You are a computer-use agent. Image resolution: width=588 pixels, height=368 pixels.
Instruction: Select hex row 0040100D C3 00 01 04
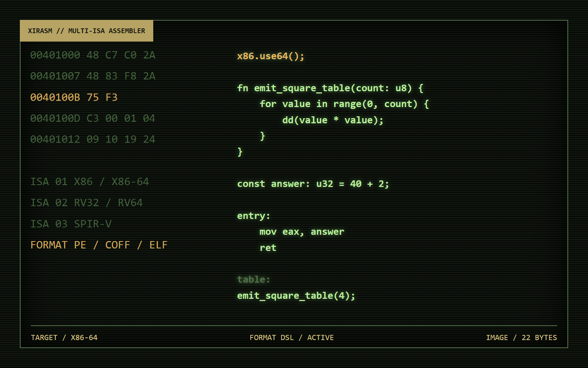93,118
